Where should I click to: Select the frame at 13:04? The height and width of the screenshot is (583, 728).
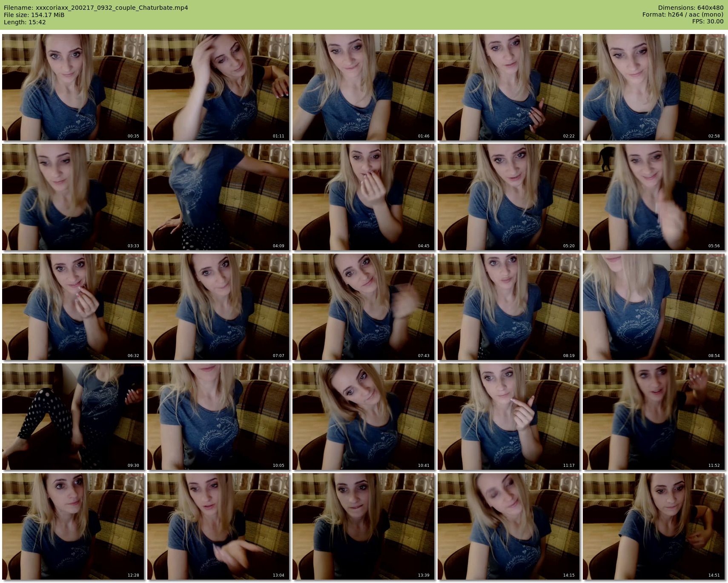point(218,526)
